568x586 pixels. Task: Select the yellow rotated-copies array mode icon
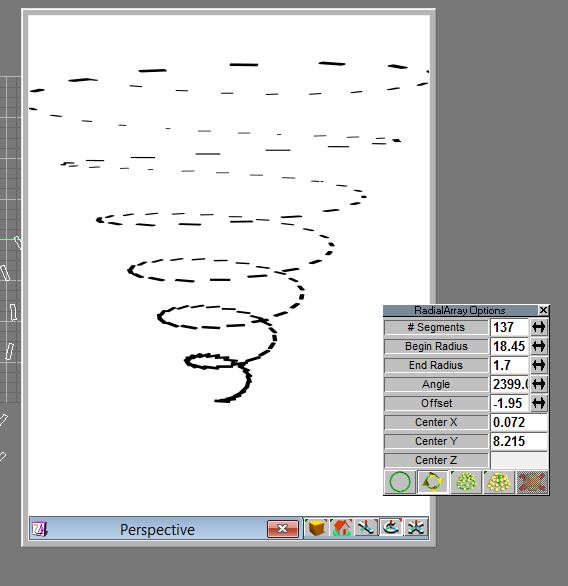[x=433, y=482]
